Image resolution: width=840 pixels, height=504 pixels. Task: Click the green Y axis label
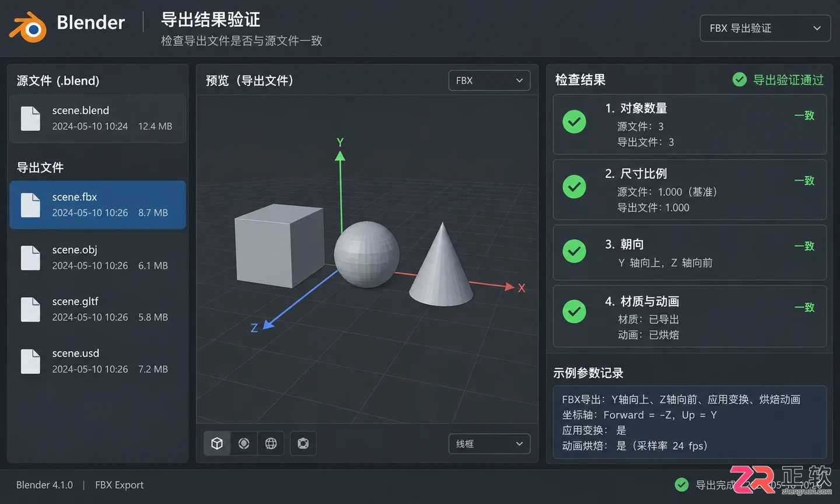(340, 142)
